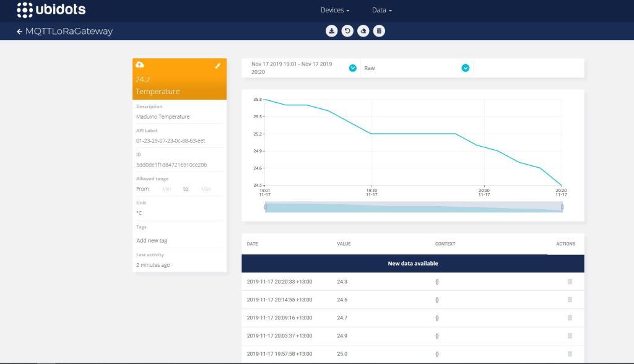Image resolution: width=634 pixels, height=364 pixels.
Task: Click the Min allowed range field
Action: pos(166,189)
